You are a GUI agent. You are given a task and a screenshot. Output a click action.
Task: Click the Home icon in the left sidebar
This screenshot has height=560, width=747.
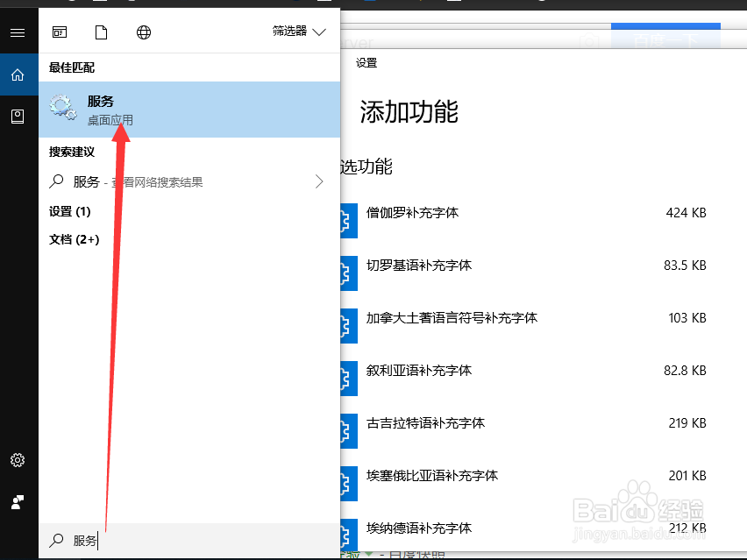click(18, 74)
